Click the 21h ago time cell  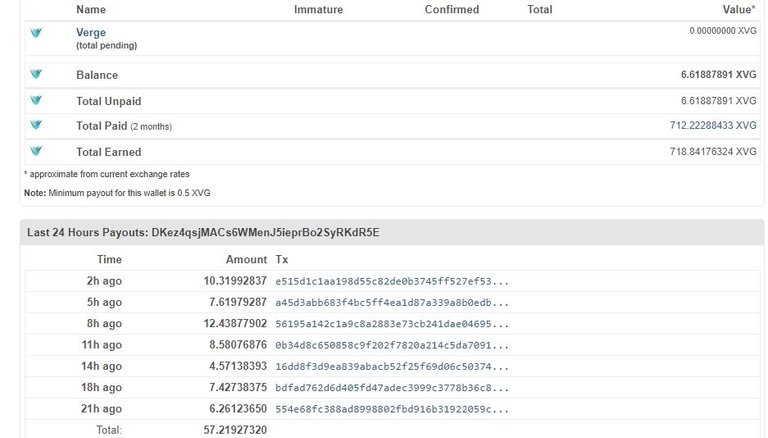pyautogui.click(x=101, y=409)
